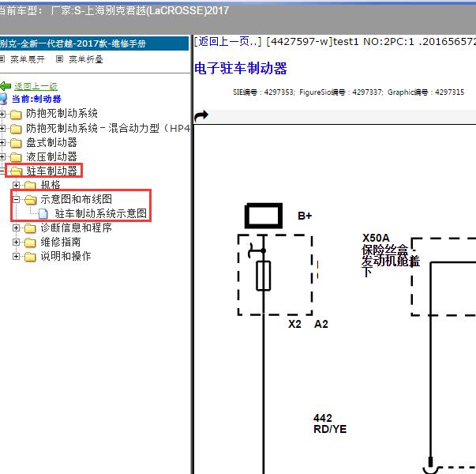Select the 驻车制动器 tree item
The width and height of the screenshot is (476, 474).
click(x=51, y=171)
